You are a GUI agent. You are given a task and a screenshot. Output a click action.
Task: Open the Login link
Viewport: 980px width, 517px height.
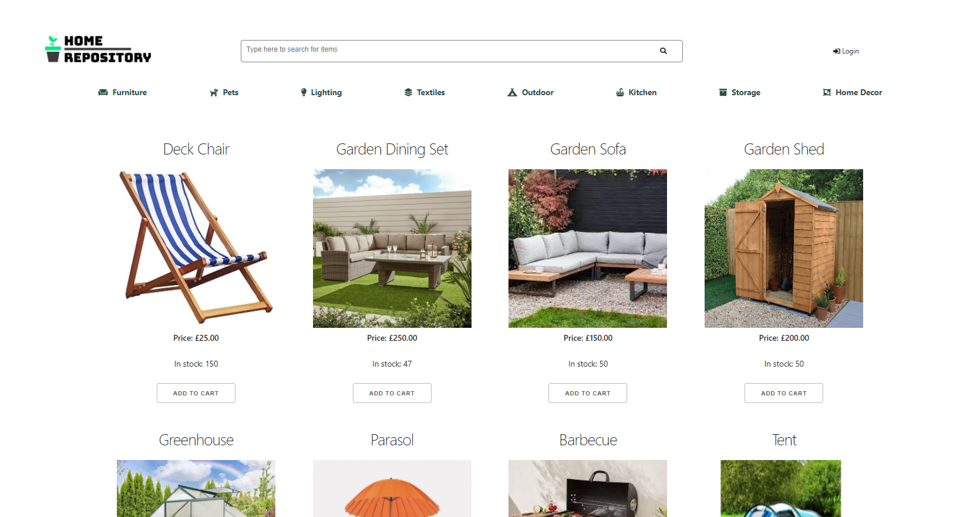(846, 51)
